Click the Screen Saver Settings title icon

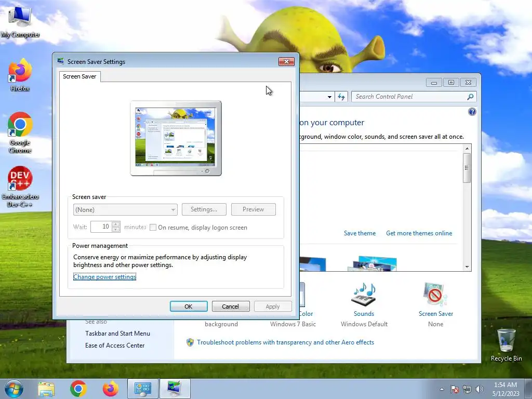click(x=61, y=61)
